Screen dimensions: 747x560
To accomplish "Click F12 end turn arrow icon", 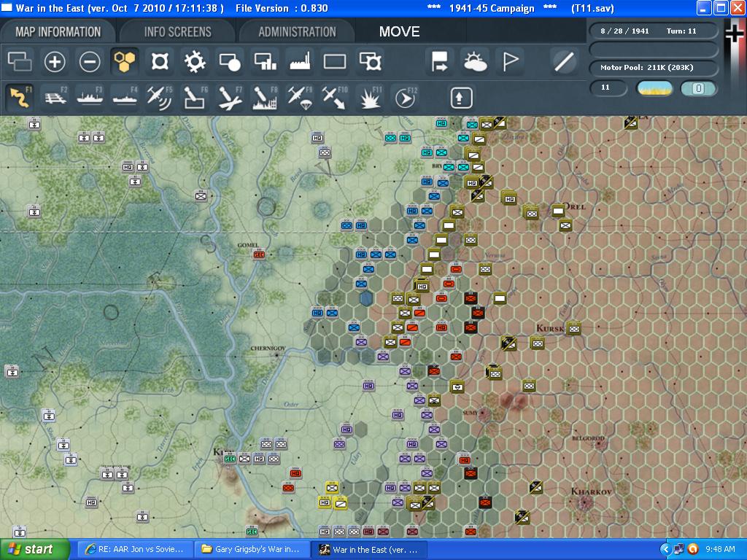I will click(406, 97).
